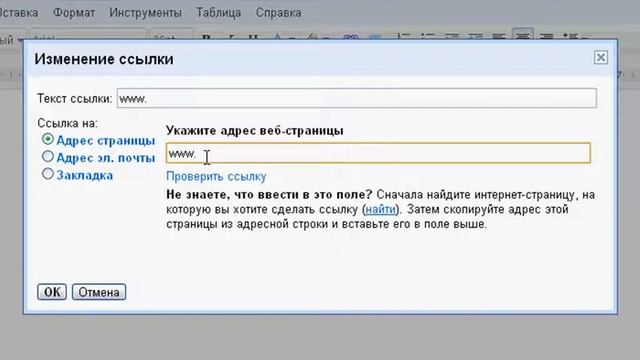Open the Проверить ссылку link

216,176
